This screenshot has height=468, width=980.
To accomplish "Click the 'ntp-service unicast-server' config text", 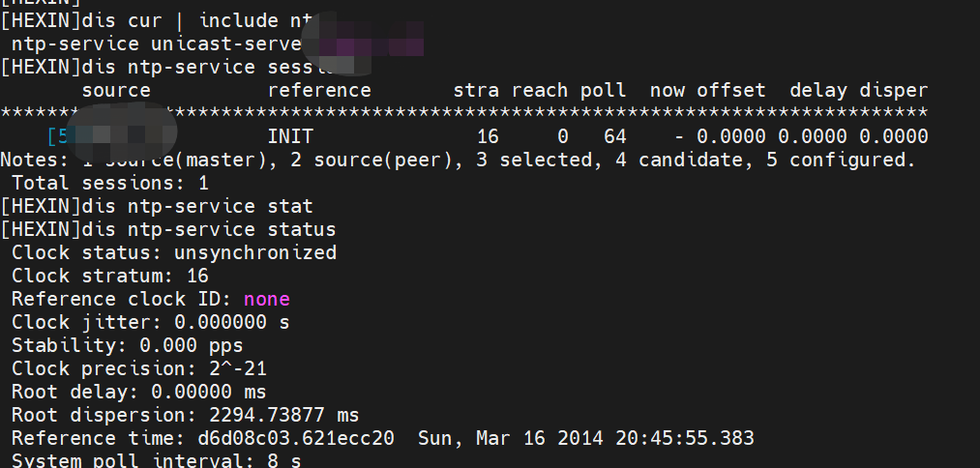I will [155, 44].
